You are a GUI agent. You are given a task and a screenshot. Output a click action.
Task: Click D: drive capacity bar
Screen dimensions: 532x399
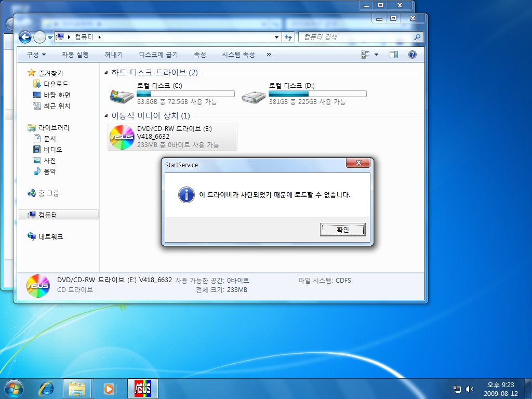tap(317, 94)
